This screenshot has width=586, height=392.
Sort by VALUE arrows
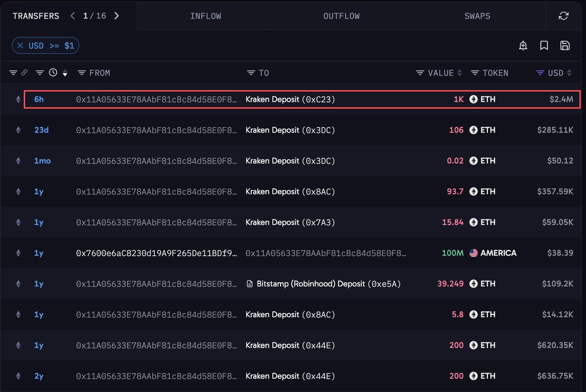click(x=460, y=73)
